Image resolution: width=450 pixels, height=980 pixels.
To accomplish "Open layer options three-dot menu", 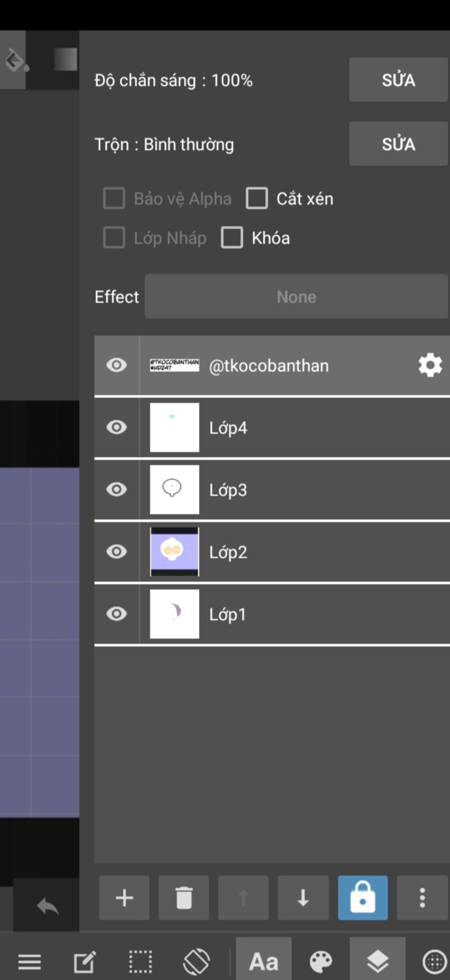I will coord(422,897).
